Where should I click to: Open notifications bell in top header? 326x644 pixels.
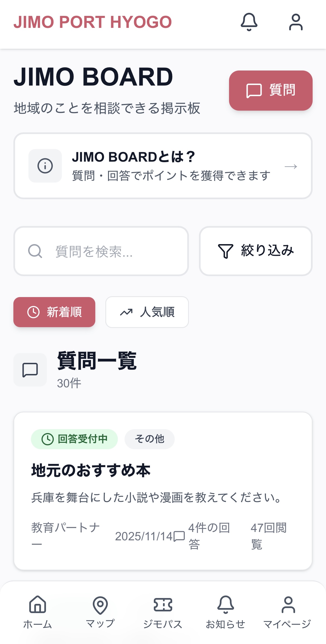point(249,22)
